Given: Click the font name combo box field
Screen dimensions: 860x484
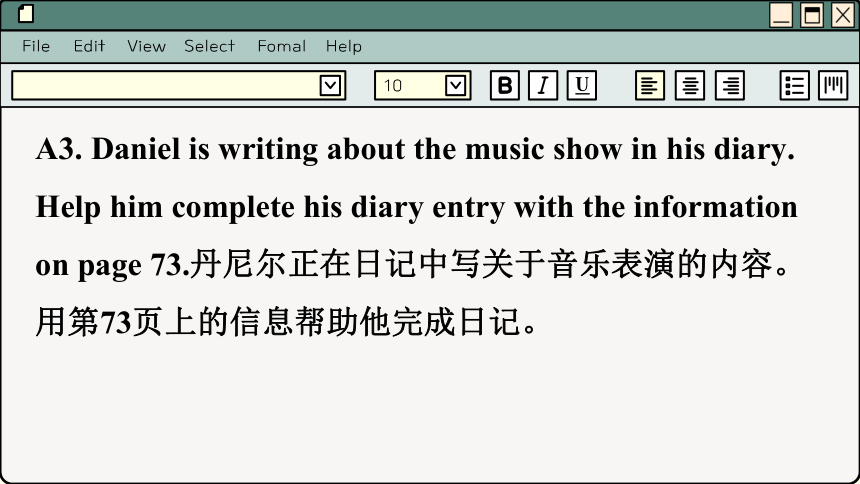Looking at the screenshot, I should pos(178,86).
